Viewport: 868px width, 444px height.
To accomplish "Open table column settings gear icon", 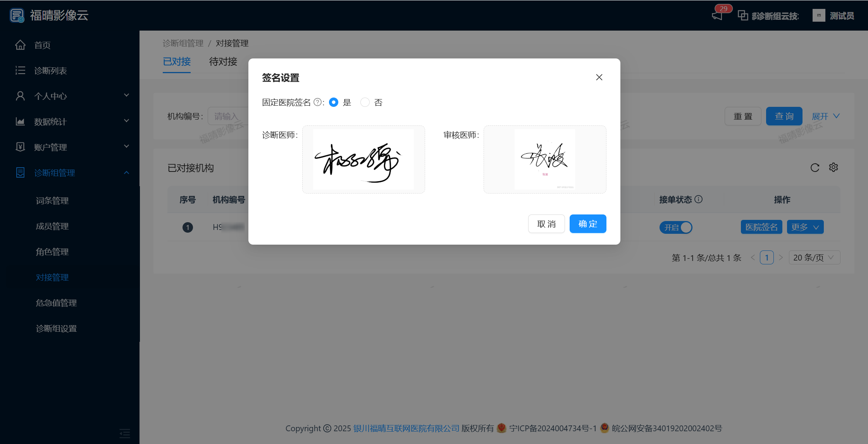I will (x=833, y=167).
